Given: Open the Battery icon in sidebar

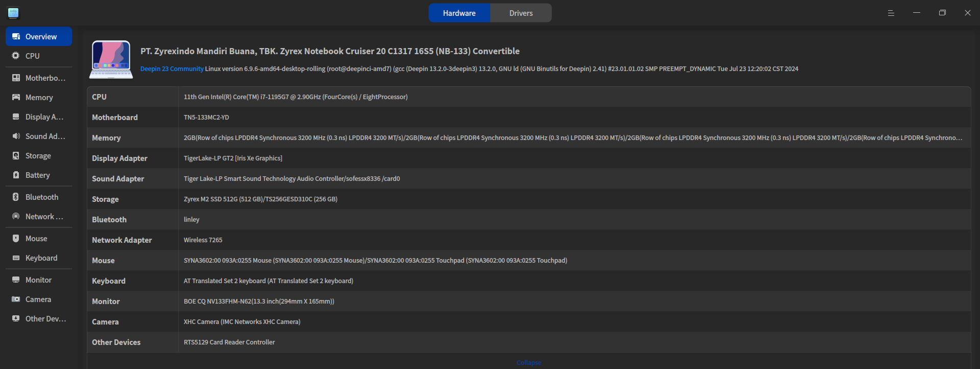Looking at the screenshot, I should [16, 175].
